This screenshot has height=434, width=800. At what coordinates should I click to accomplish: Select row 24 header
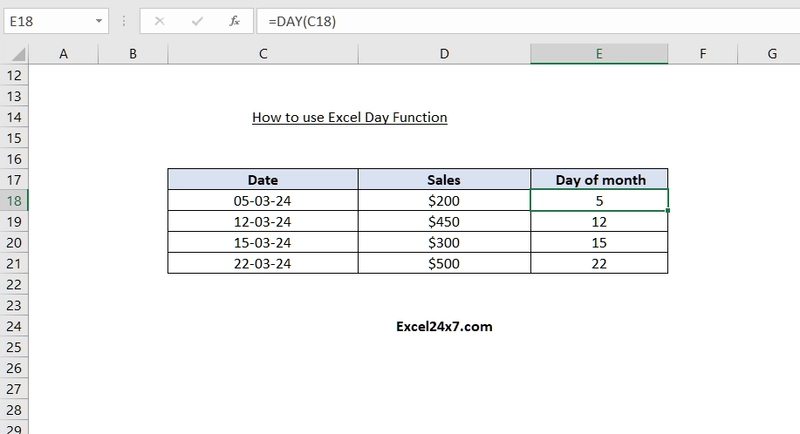14,326
